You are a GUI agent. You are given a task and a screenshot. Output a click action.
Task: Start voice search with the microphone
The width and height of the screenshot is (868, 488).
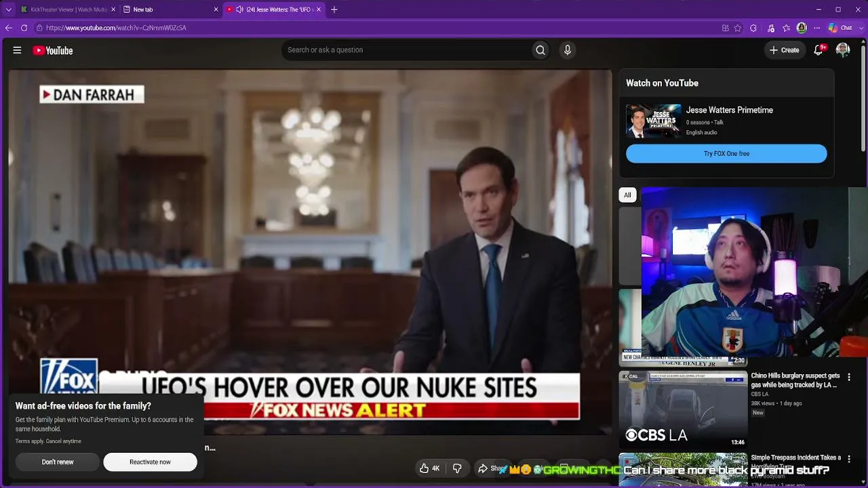pyautogui.click(x=568, y=50)
